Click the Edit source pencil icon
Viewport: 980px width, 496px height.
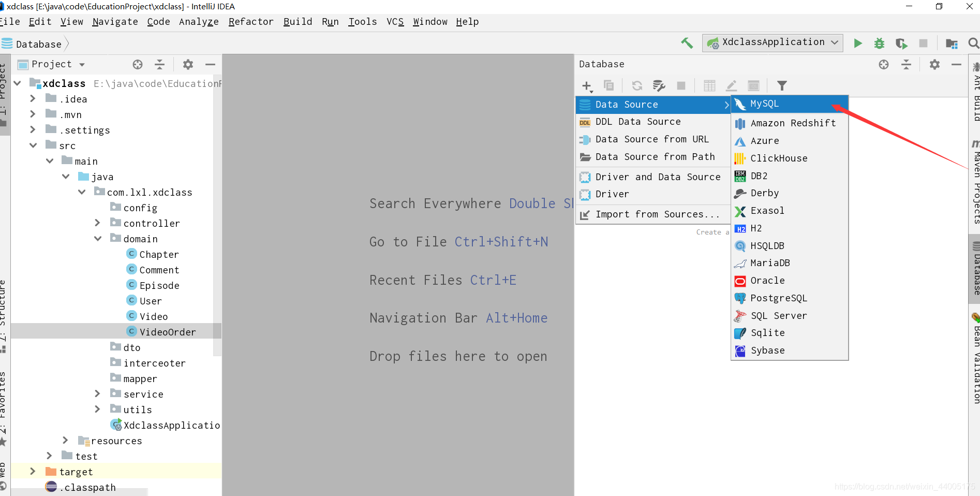(731, 85)
